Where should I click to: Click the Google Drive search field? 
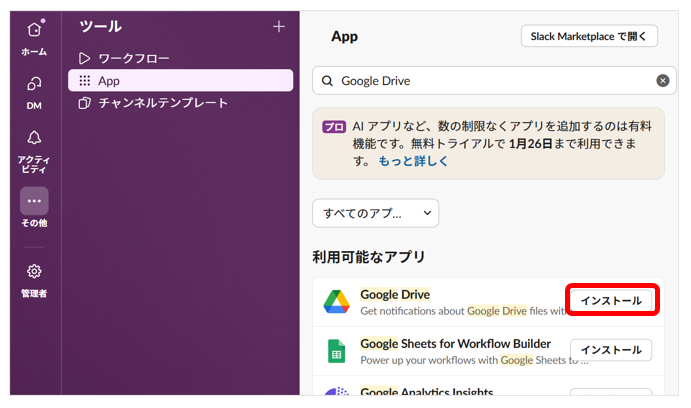click(x=494, y=81)
